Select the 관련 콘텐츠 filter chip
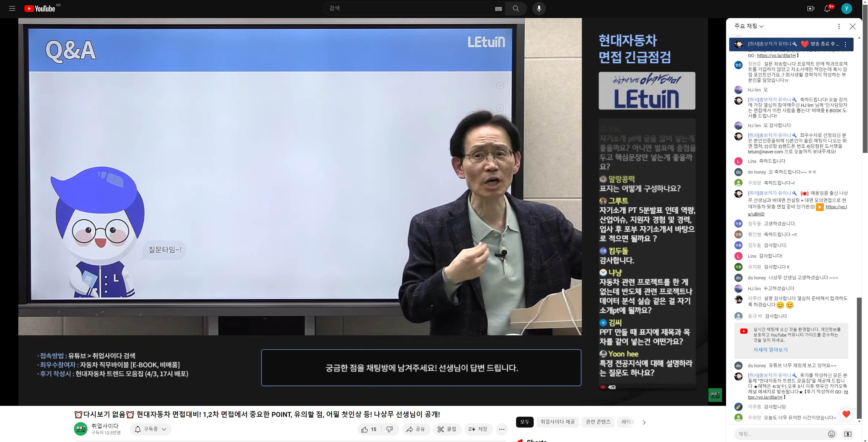 click(598, 422)
